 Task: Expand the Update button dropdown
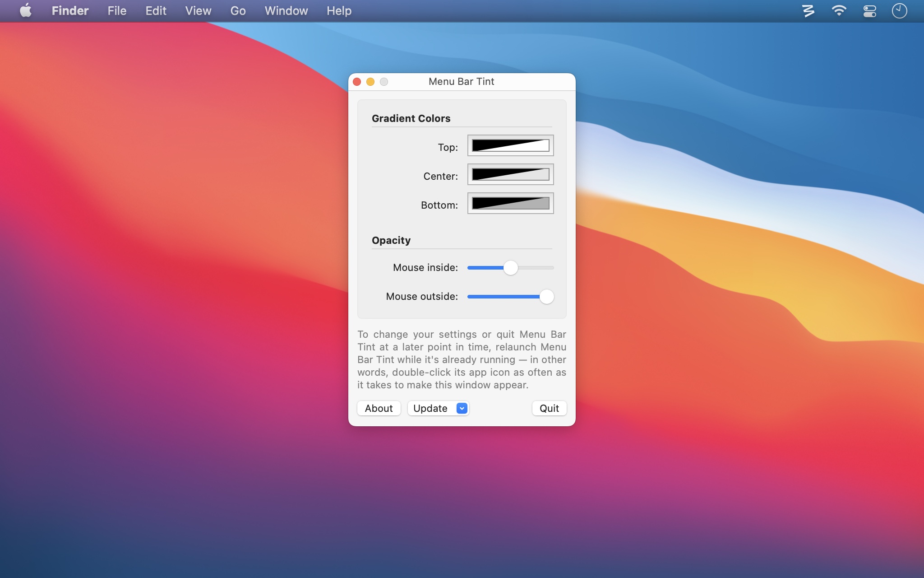click(x=461, y=408)
